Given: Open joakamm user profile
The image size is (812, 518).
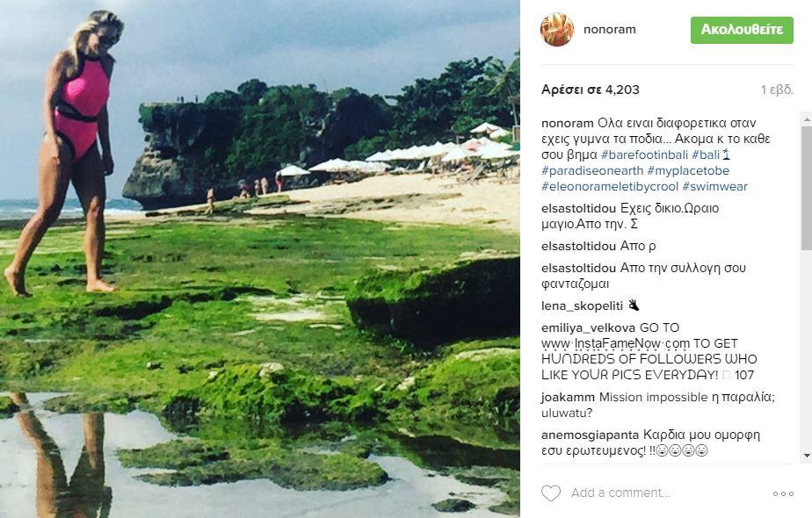Looking at the screenshot, I should [569, 397].
